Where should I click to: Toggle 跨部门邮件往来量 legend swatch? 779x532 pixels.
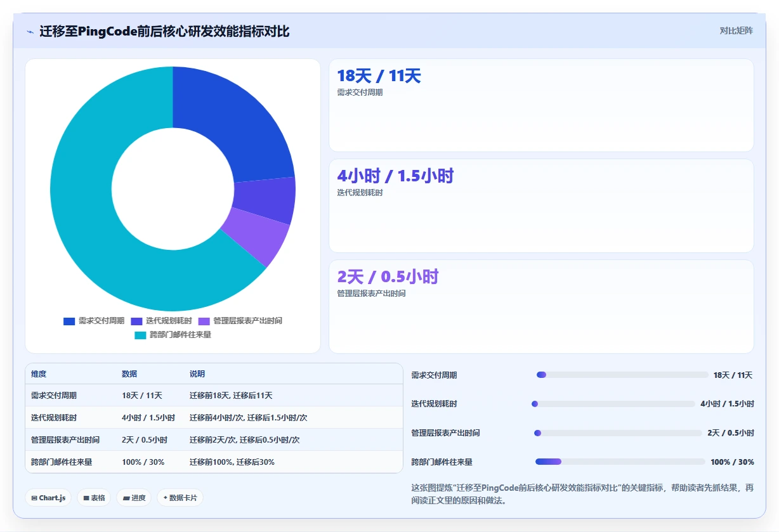click(140, 335)
